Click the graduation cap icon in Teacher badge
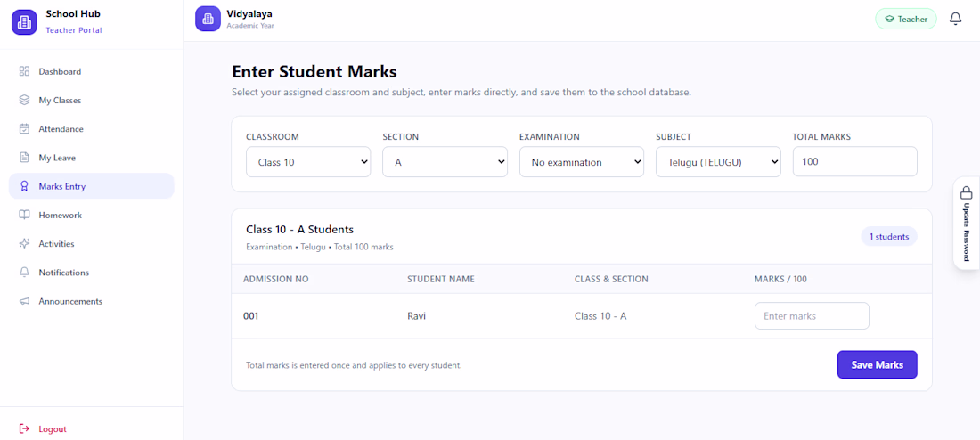Screen dimensions: 980x440 pyautogui.click(x=889, y=20)
